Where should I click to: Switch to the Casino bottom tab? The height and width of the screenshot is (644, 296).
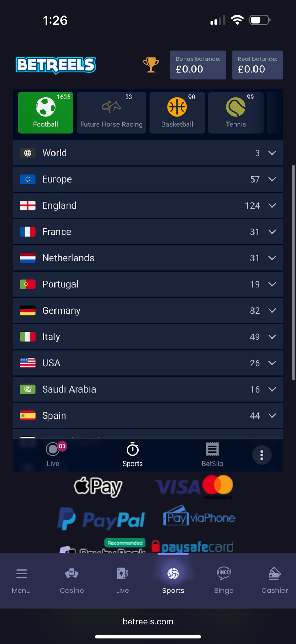click(x=72, y=580)
